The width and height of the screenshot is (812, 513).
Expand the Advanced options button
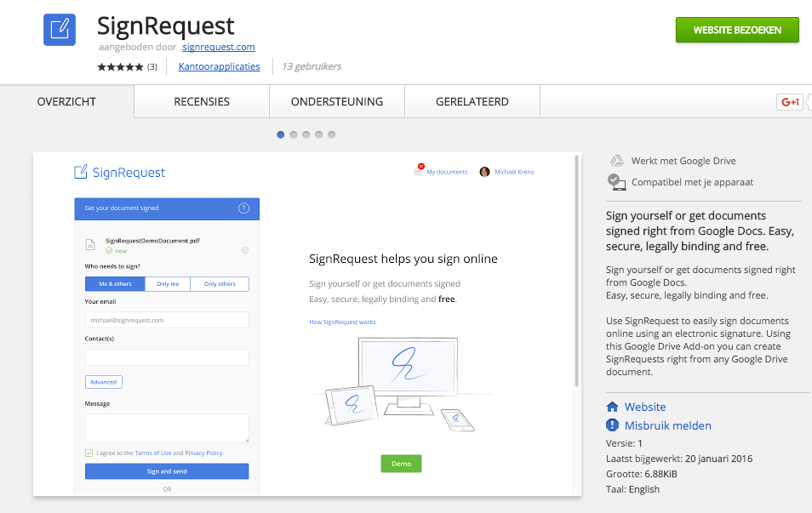[x=104, y=382]
